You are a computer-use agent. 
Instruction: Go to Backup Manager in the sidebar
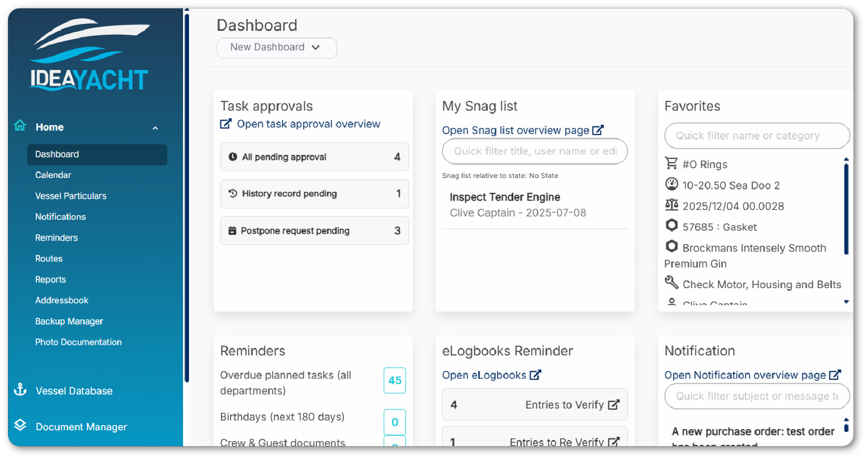(69, 321)
